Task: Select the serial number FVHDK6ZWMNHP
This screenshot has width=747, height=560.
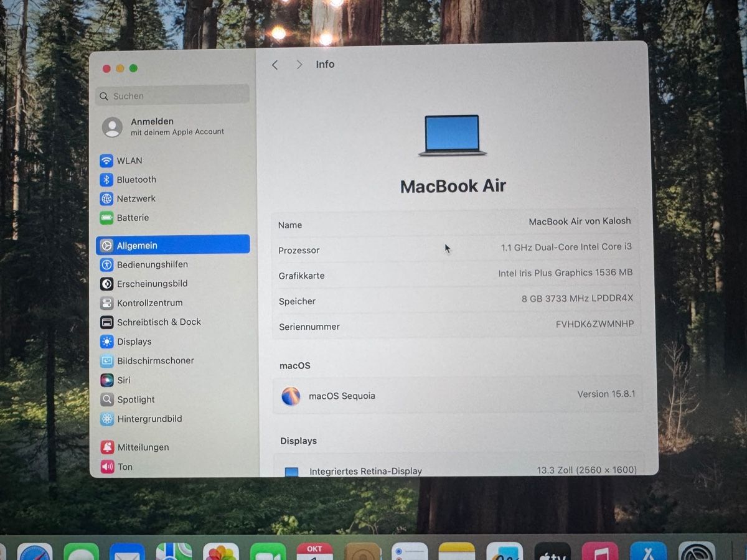Action: click(594, 324)
